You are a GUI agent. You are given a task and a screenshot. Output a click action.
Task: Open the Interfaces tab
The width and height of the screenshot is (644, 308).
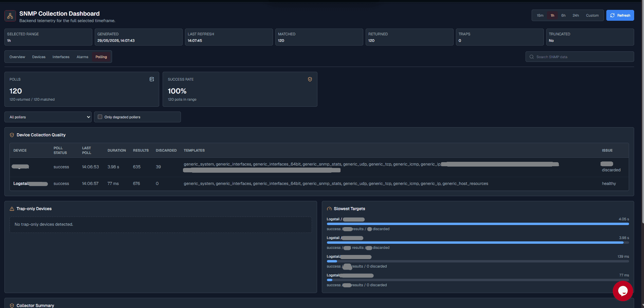coord(61,57)
